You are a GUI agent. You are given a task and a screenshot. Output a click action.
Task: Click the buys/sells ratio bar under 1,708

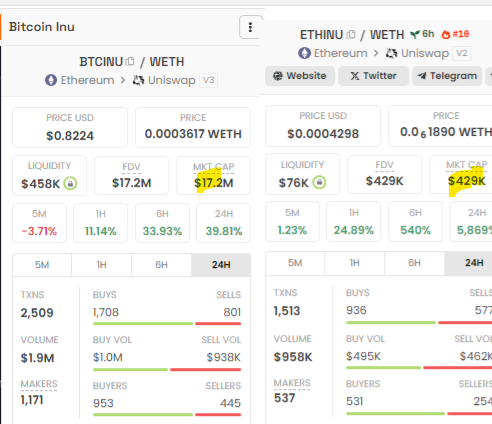click(x=167, y=323)
